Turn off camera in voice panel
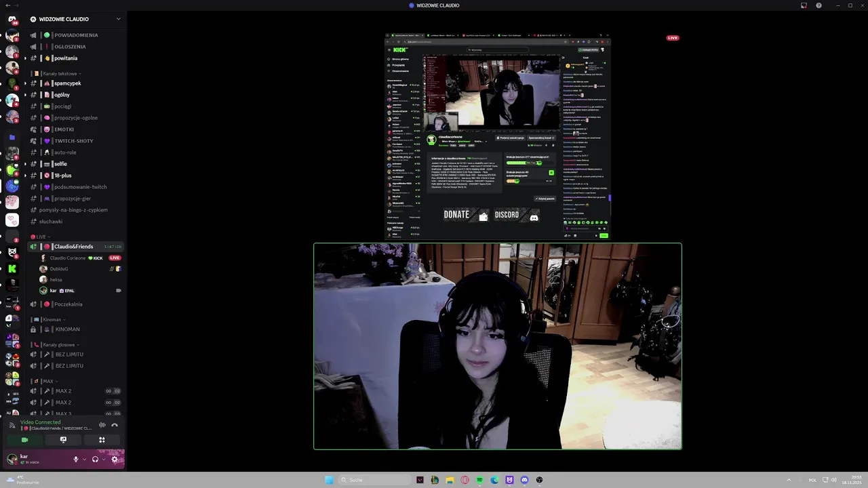 pos(25,440)
